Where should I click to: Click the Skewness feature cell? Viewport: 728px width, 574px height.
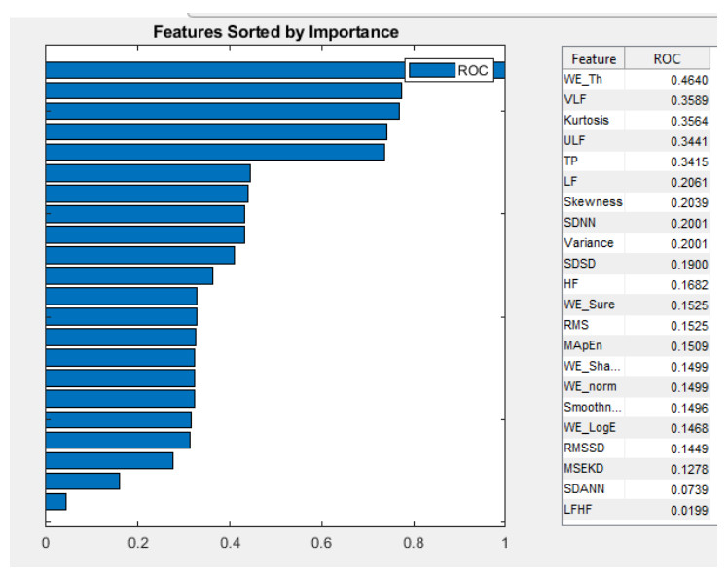tap(592, 202)
